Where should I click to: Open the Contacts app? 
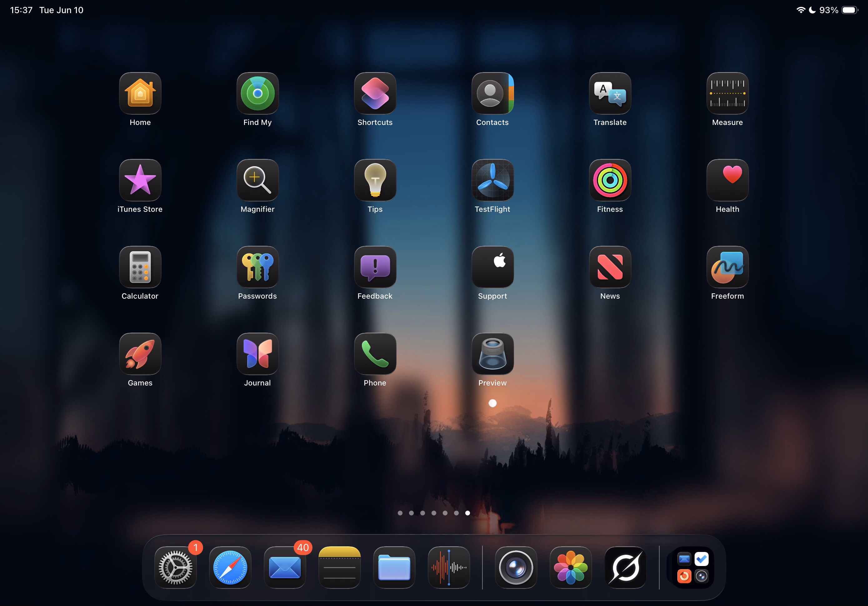click(x=493, y=93)
